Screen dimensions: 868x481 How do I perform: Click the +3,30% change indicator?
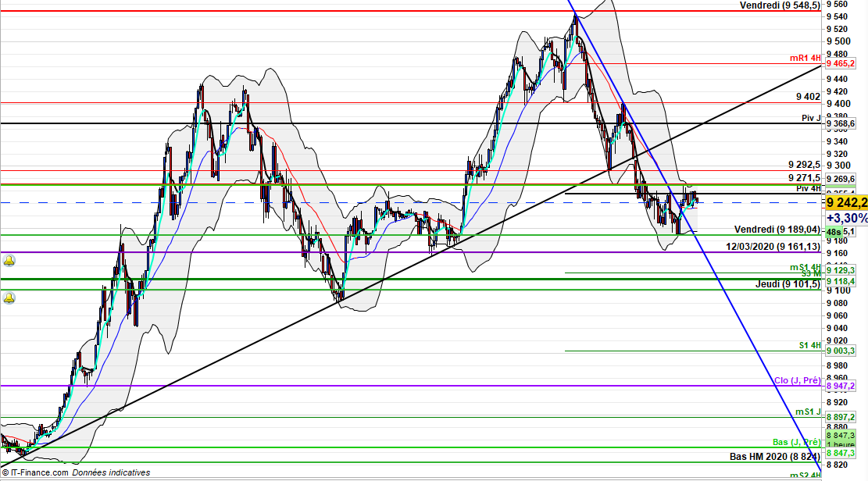(846, 218)
